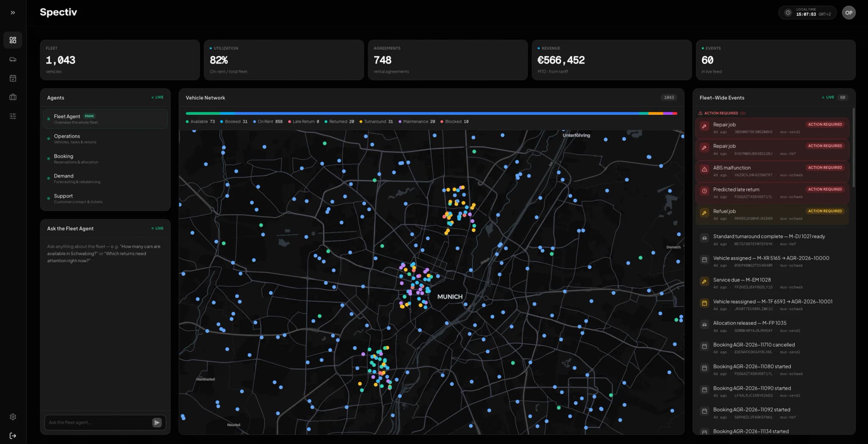Toggle the Turnaround status in map legend
Viewport: 868px width, 444px height.
tap(376, 122)
